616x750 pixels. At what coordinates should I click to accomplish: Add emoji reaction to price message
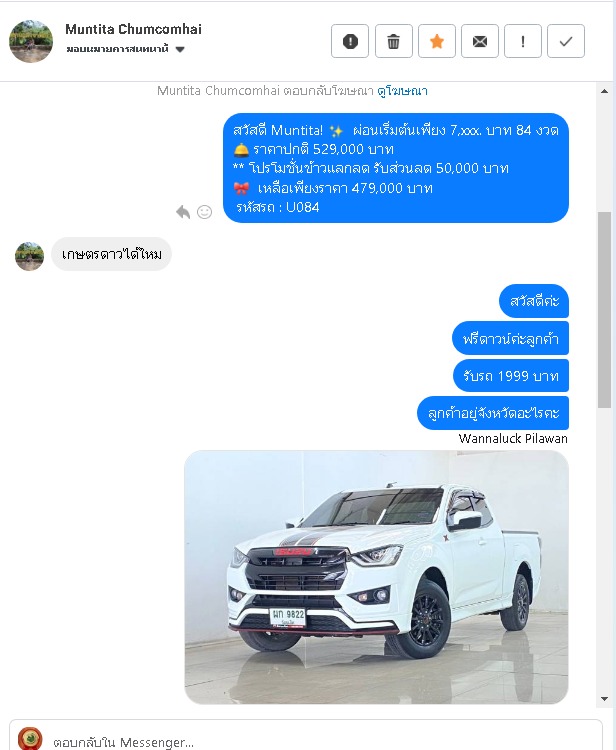204,211
